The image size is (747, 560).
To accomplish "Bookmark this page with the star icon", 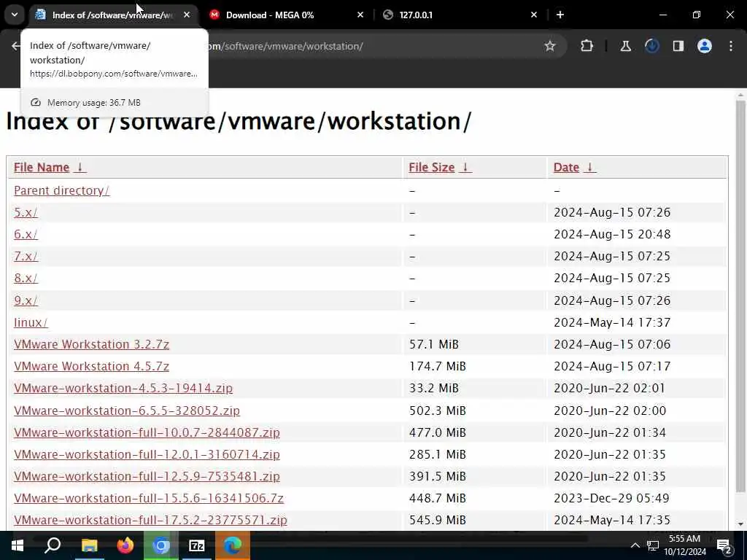I will 550,46.
